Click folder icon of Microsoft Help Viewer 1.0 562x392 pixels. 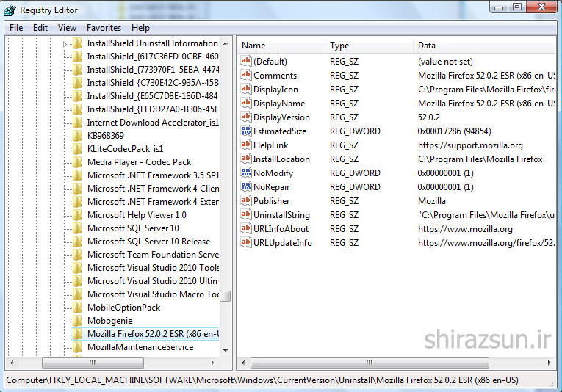[77, 215]
